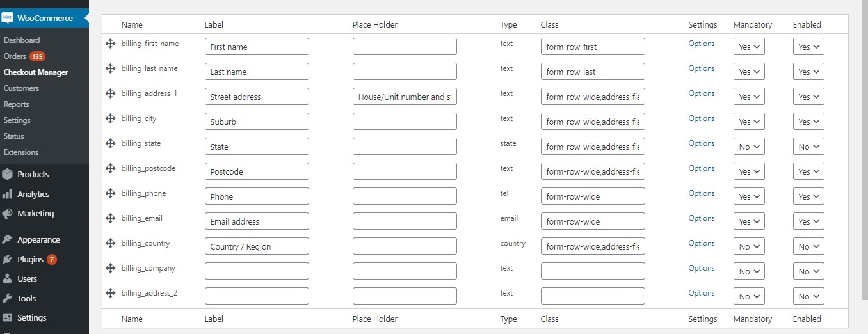Open Mandatory dropdown for billing_first_name
This screenshot has width=868, height=334.
[749, 47]
